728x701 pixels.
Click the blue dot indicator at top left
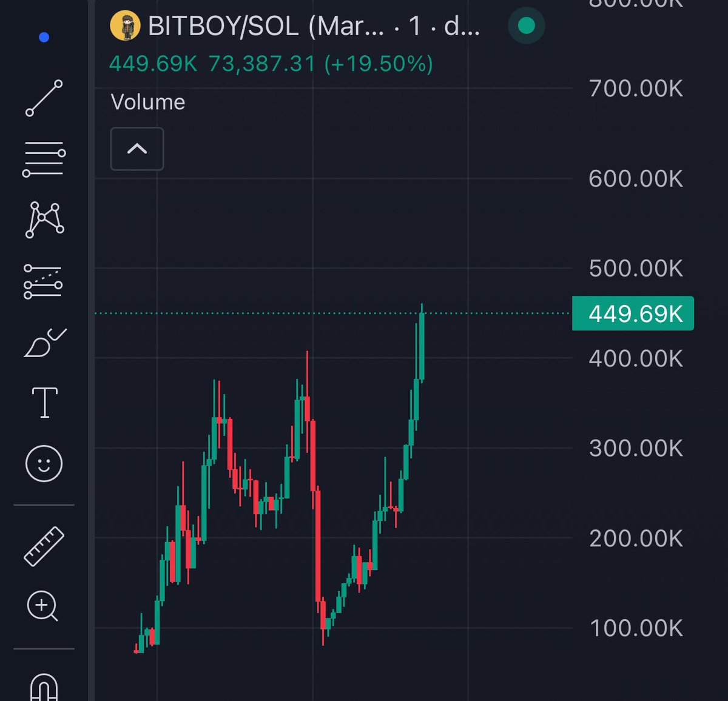click(x=44, y=38)
